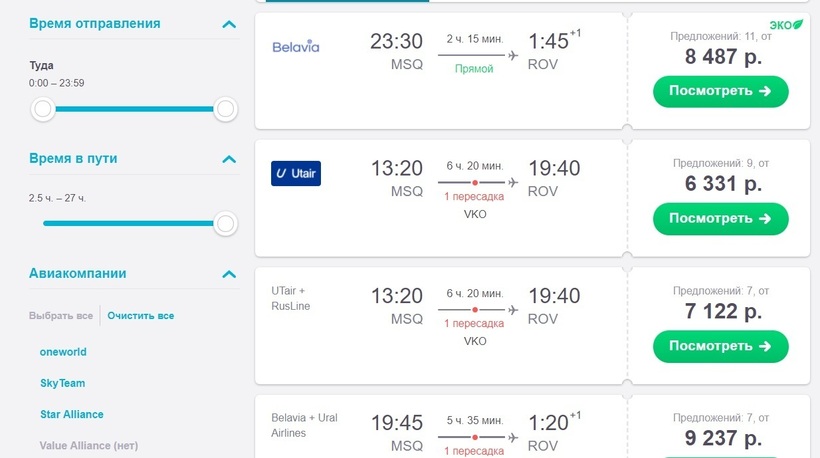Screen dimensions: 820x458
Task: Click Очистить все for airlines
Action: (x=141, y=316)
